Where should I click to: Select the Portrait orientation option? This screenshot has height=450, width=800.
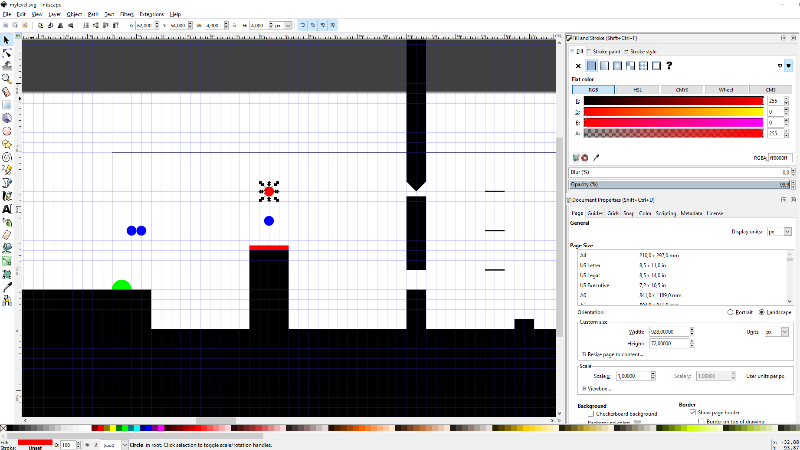coord(730,311)
